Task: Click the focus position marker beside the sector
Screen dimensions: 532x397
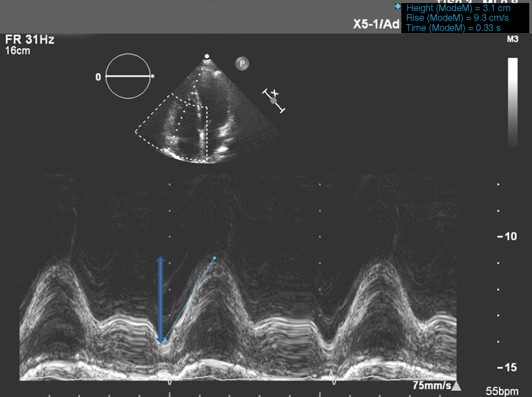Action: (x=274, y=101)
